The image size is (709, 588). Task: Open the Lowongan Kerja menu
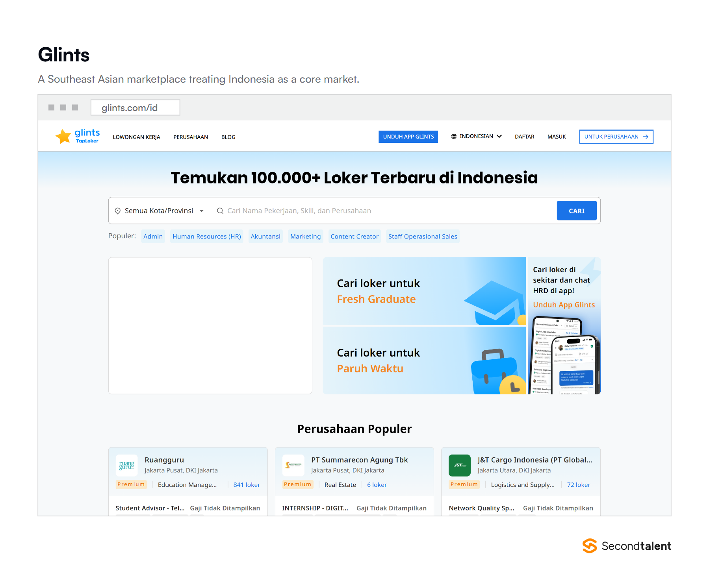pos(136,137)
